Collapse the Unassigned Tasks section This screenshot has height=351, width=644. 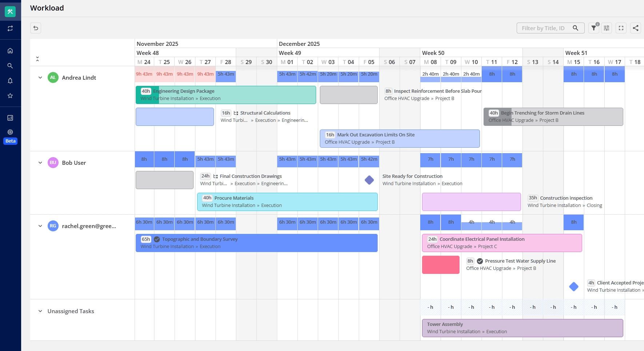(40, 311)
